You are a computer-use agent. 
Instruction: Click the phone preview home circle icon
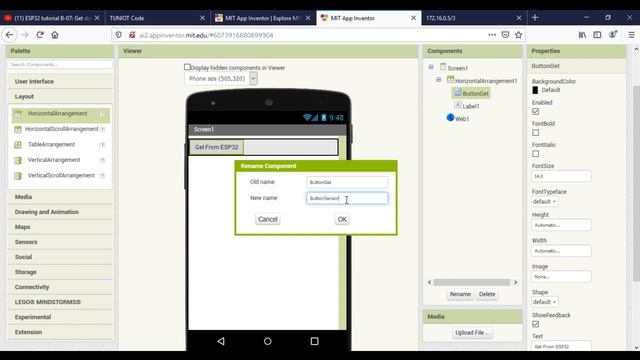(267, 341)
